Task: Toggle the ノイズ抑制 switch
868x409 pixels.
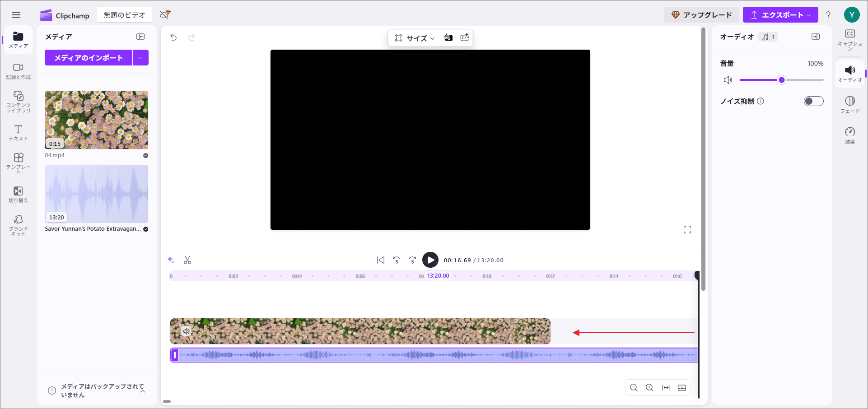Action: (814, 101)
